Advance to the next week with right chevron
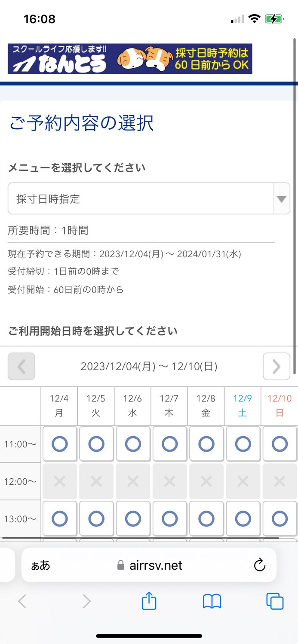This screenshot has height=644, width=298. coord(276,366)
